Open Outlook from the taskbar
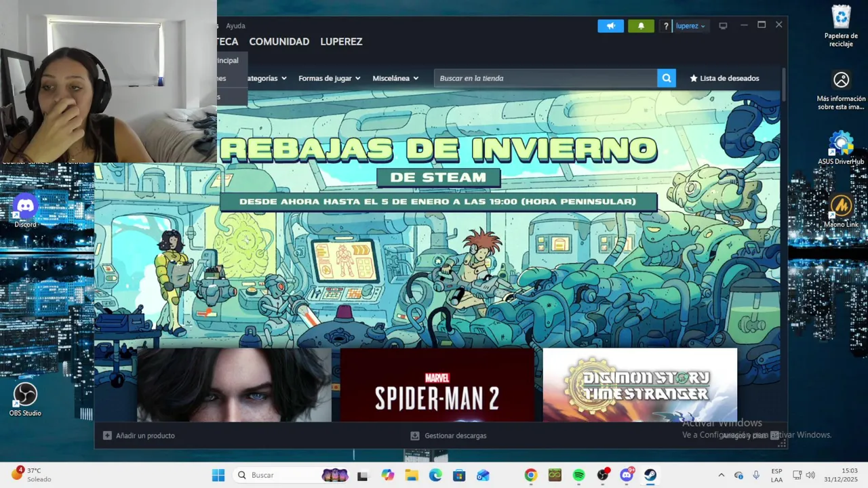This screenshot has width=868, height=488. point(483,475)
